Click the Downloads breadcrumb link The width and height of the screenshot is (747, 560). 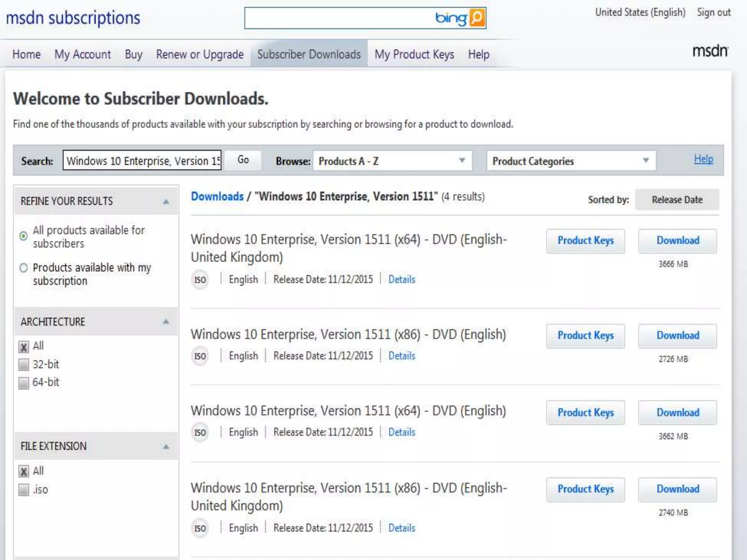(x=217, y=197)
